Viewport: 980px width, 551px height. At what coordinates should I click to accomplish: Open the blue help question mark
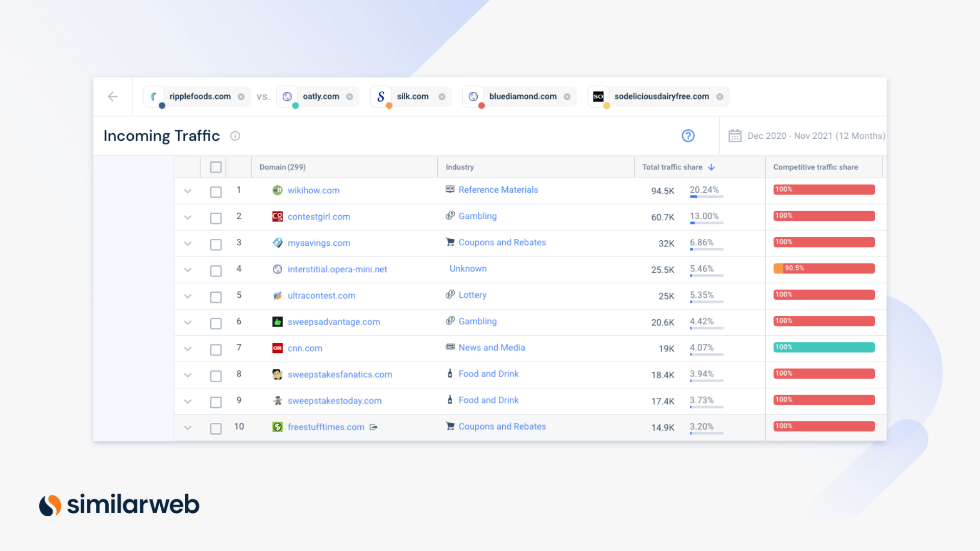tap(688, 136)
